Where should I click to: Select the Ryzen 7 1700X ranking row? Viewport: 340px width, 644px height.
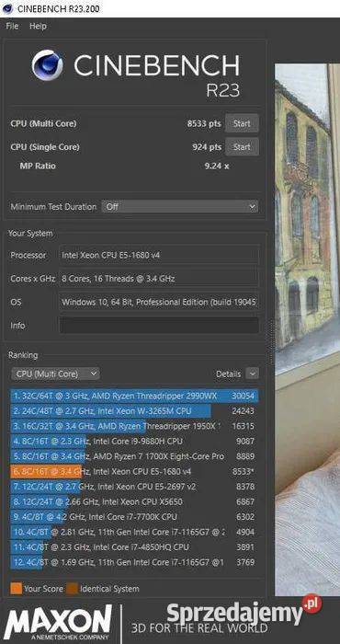tap(134, 456)
